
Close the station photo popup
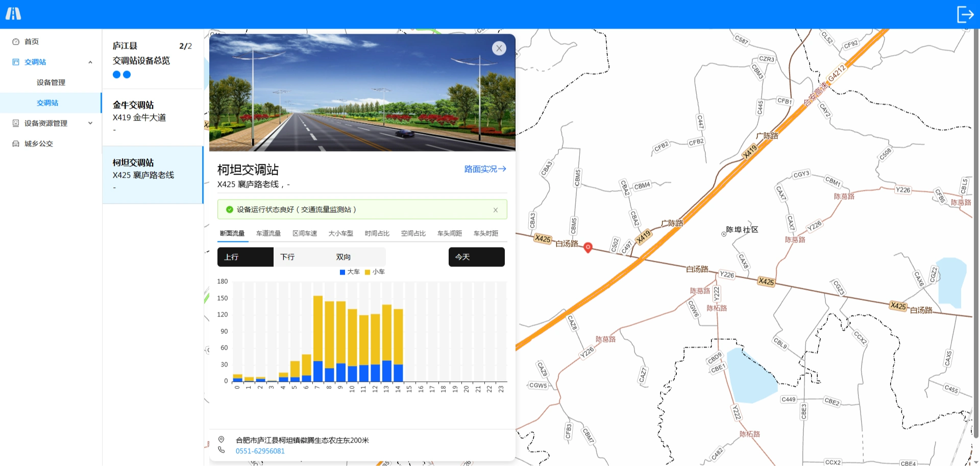[499, 48]
